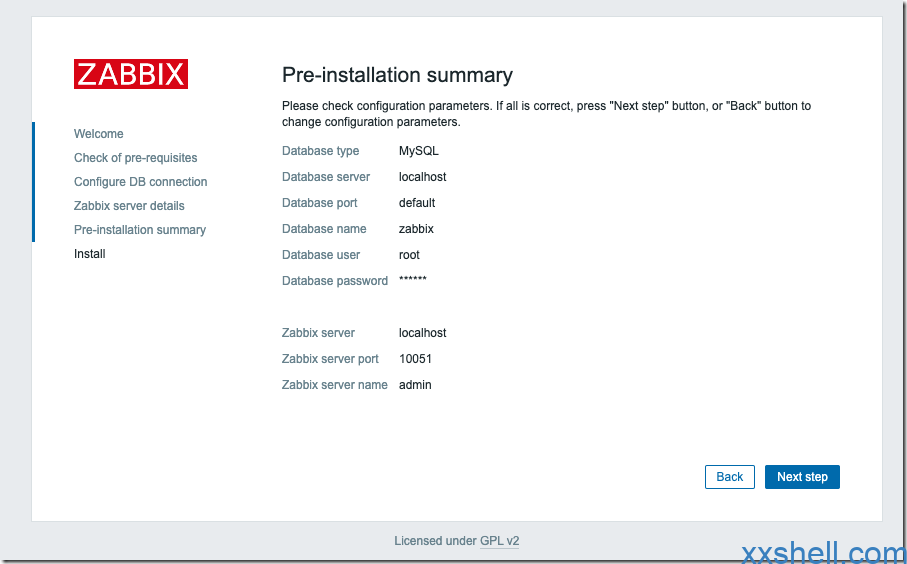Select Pre-installation summary sidebar step

140,230
